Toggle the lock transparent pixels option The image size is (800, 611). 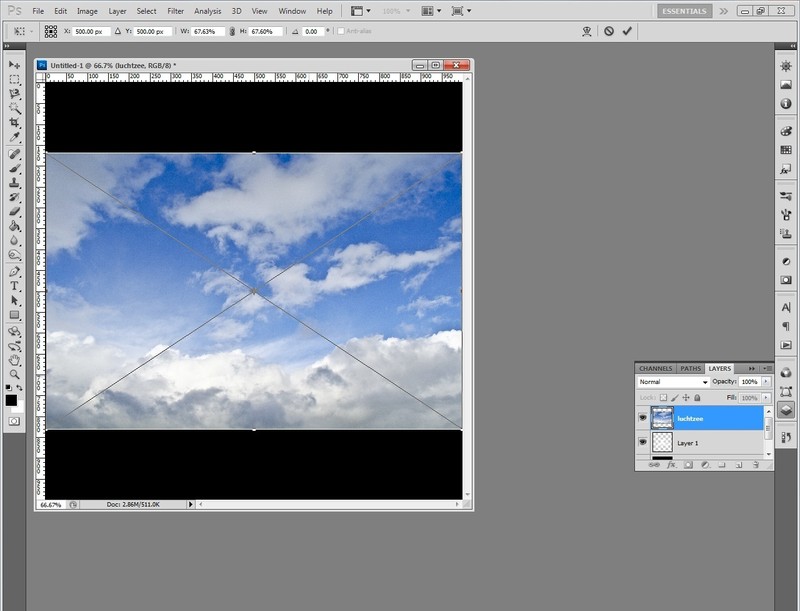[663, 398]
